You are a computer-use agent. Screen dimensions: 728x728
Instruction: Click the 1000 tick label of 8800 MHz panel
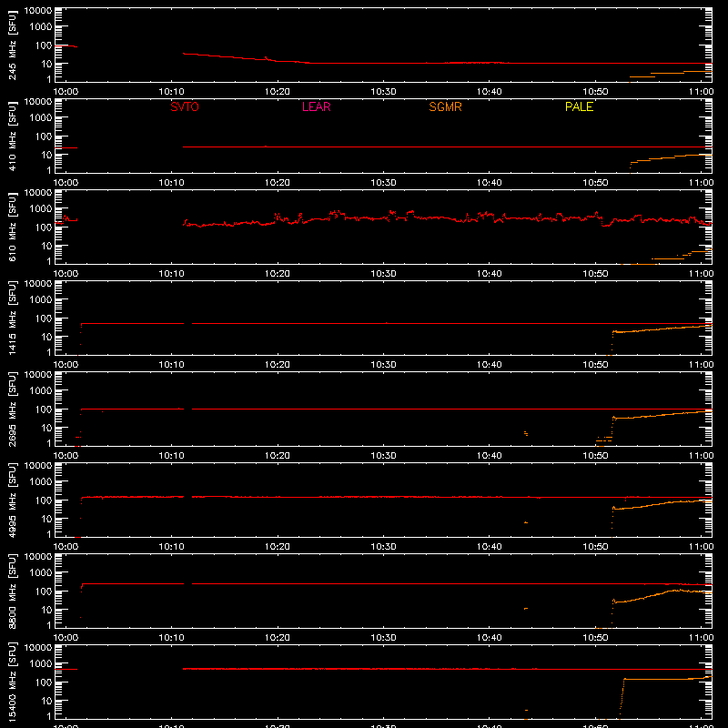[x=41, y=572]
